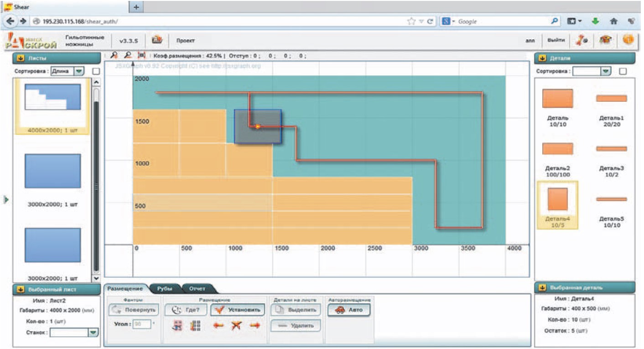Image resolution: width=644 pixels, height=349 pixels.
Task: Collapse the Листы panel header
Action: (x=21, y=58)
